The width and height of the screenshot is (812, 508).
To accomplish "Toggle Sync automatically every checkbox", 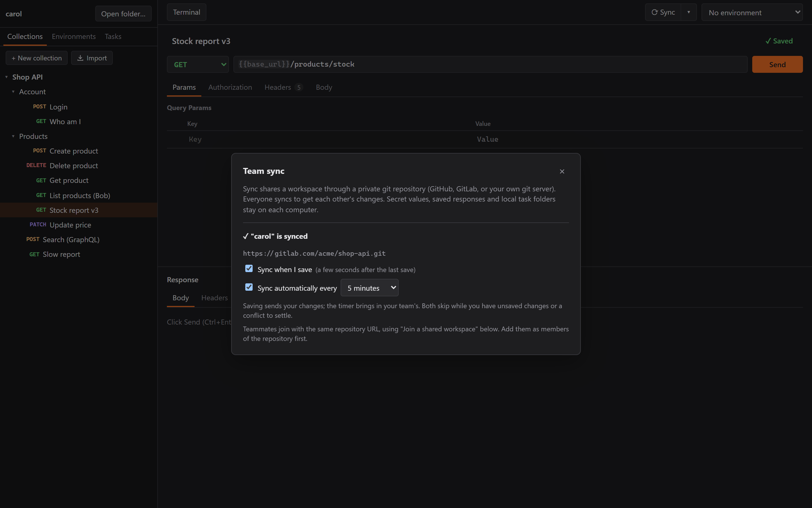I will pos(249,287).
